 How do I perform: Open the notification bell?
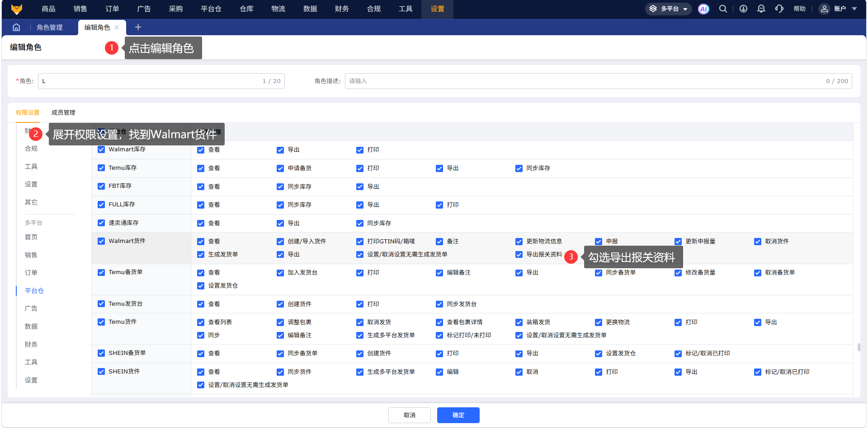point(761,9)
